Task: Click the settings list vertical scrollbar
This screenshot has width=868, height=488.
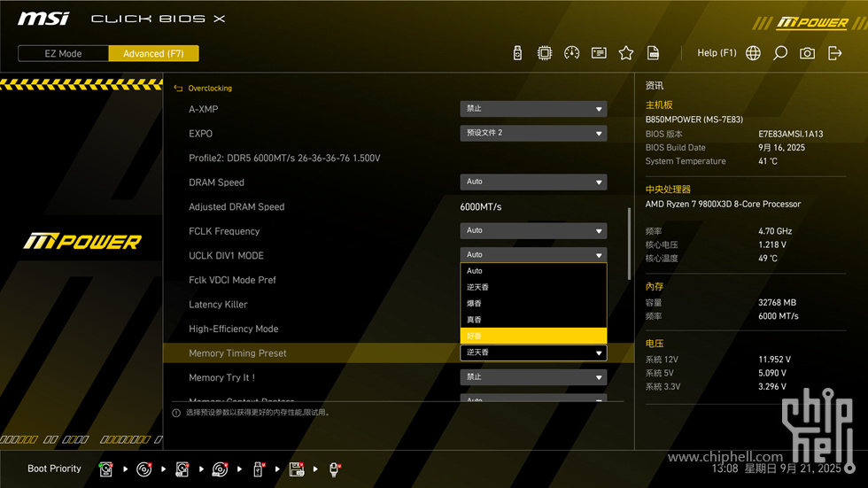Action: coord(630,244)
